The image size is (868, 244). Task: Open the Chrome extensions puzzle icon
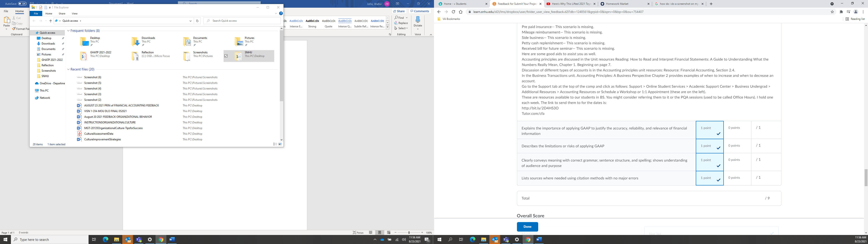click(x=841, y=12)
